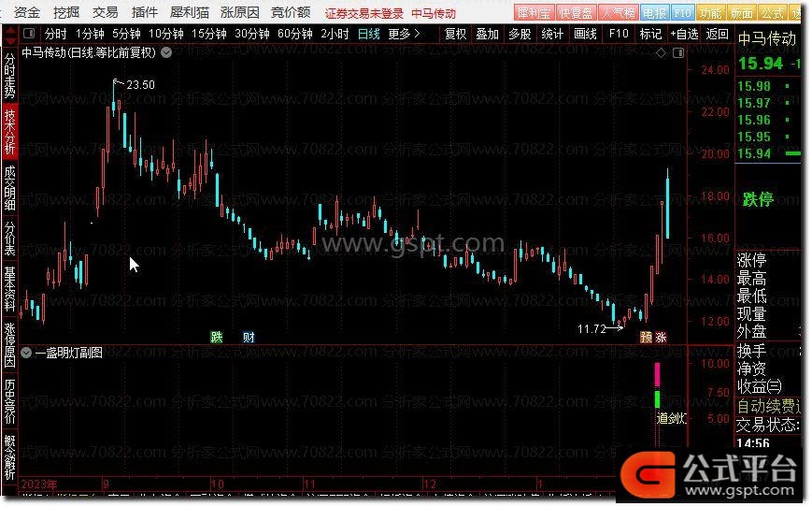Click the 标记 toolbar item
This screenshot has height=506, width=812.
pos(650,35)
